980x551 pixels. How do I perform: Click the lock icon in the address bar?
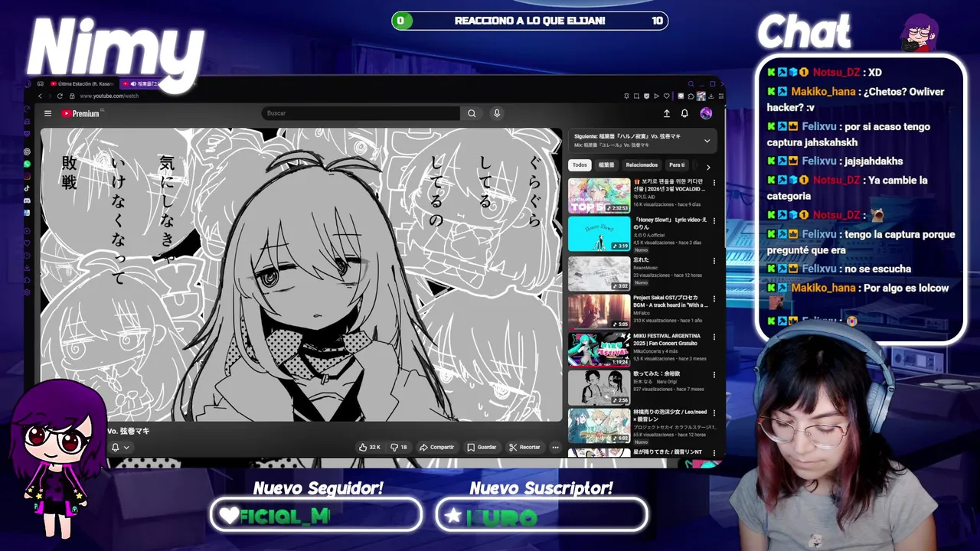(71, 96)
